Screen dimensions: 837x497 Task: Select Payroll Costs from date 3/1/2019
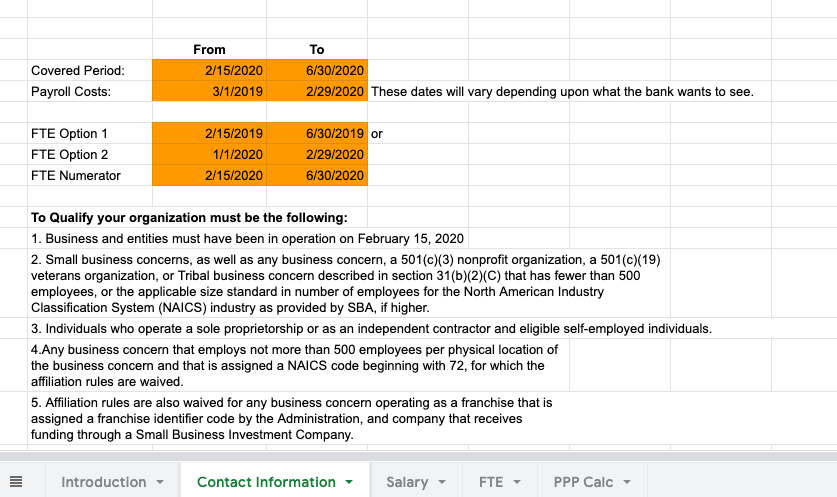(209, 91)
